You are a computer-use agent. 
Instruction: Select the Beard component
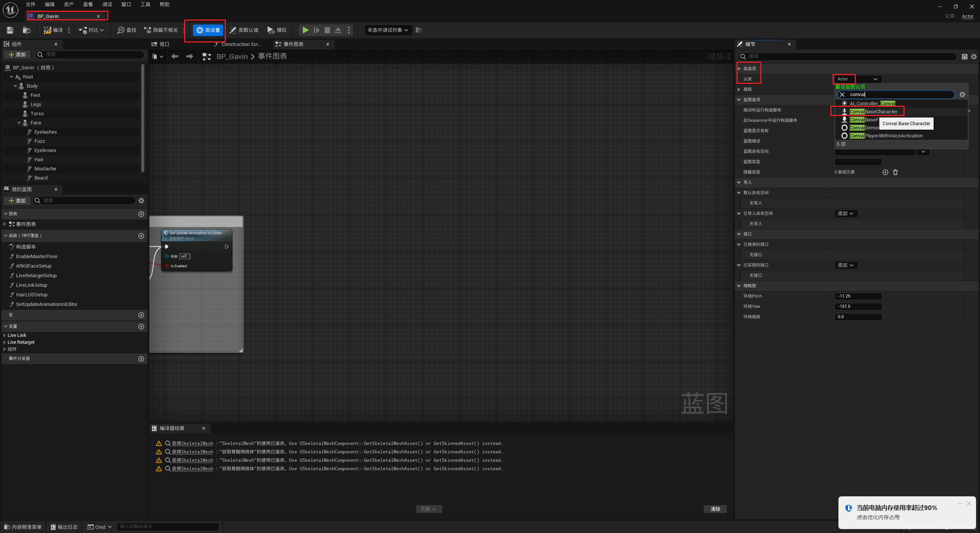click(x=41, y=178)
